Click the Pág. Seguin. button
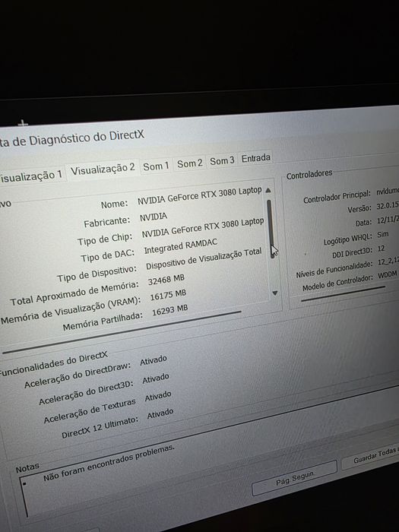399x532 pixels. point(295,478)
